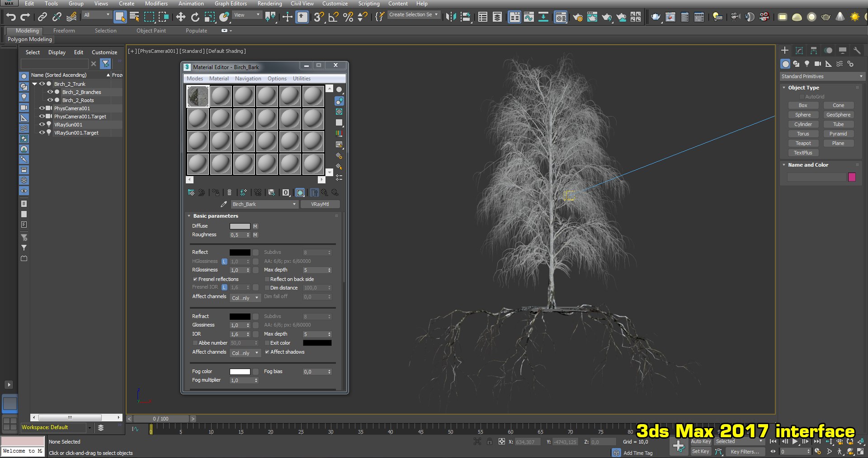Choose the Select and Rotate tool
This screenshot has height=458, width=868.
point(195,17)
